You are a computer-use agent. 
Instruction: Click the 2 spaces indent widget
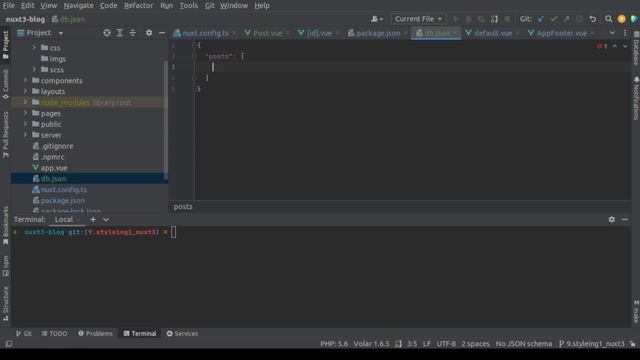click(476, 344)
